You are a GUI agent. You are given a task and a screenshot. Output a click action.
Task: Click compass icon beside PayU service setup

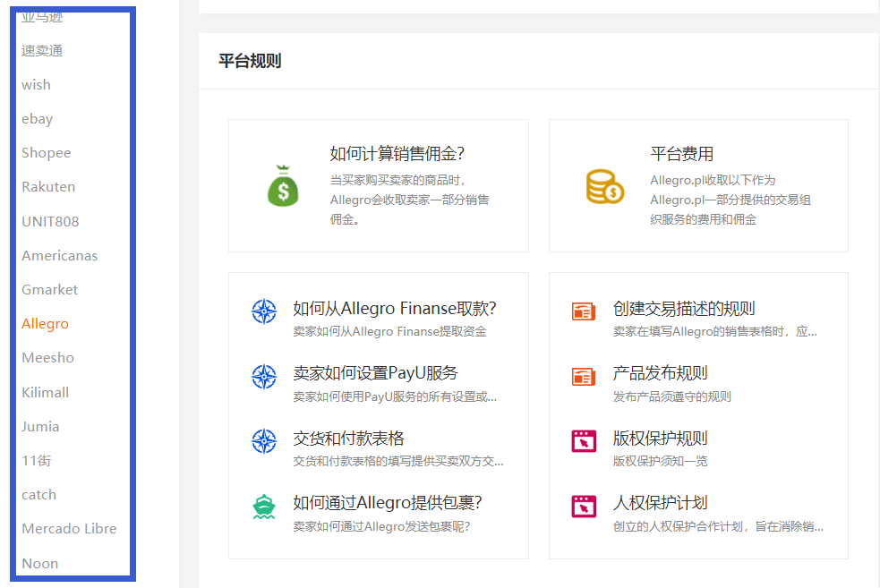tap(264, 377)
